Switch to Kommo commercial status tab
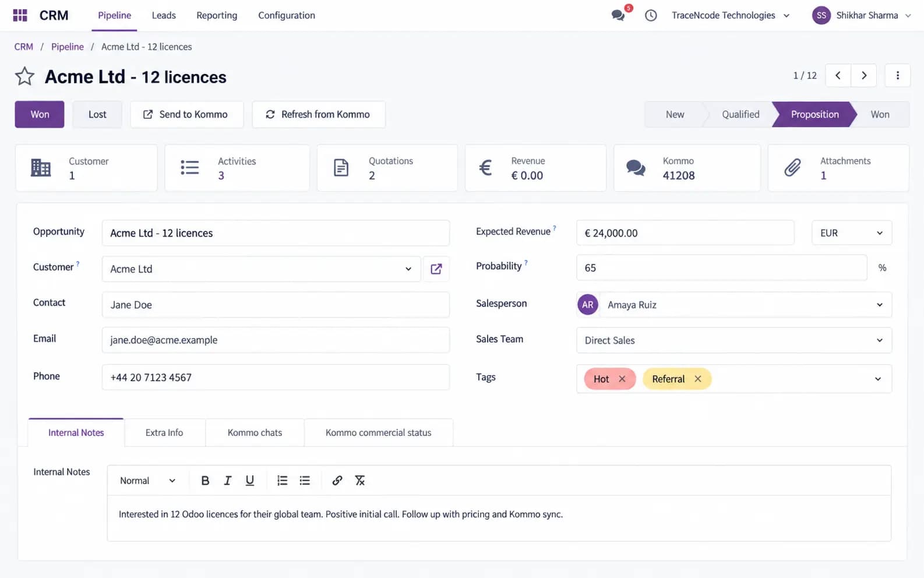Viewport: 924px width, 578px height. click(379, 432)
